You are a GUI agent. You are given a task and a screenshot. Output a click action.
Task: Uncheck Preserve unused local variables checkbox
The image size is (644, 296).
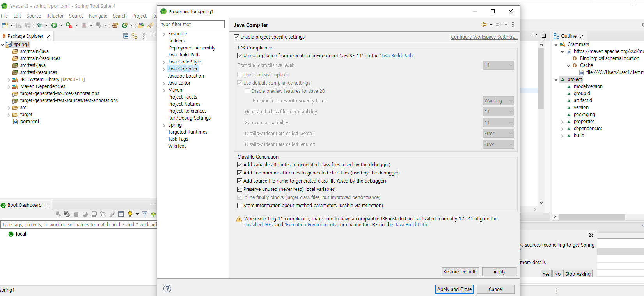tap(240, 189)
